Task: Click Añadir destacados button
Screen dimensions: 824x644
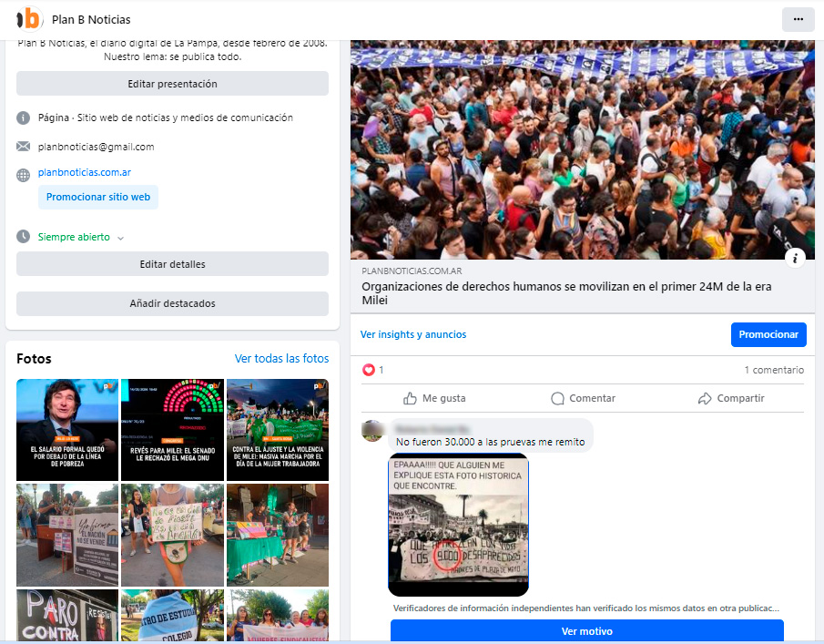Action: [172, 303]
